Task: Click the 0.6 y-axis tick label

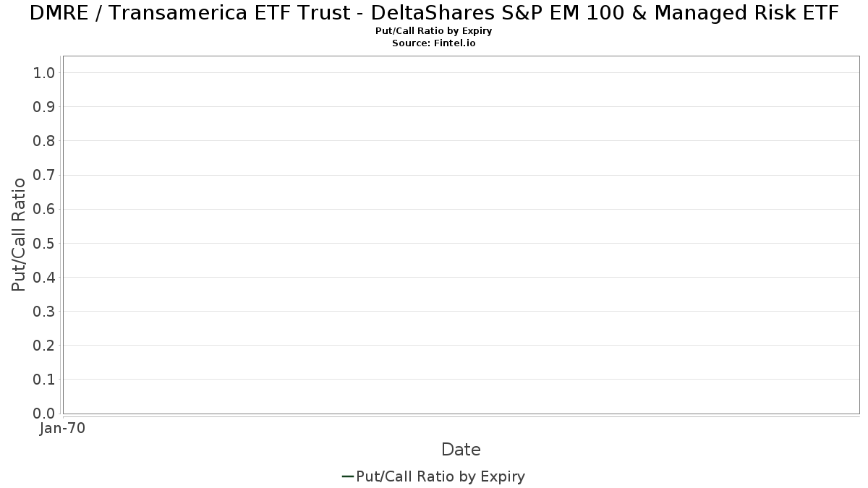Action: [x=44, y=209]
